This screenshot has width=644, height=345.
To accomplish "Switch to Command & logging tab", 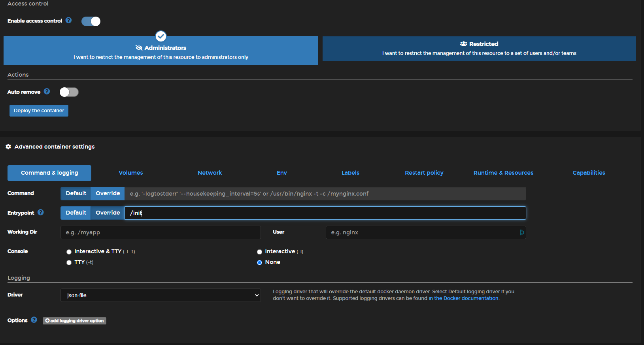I will pos(49,173).
